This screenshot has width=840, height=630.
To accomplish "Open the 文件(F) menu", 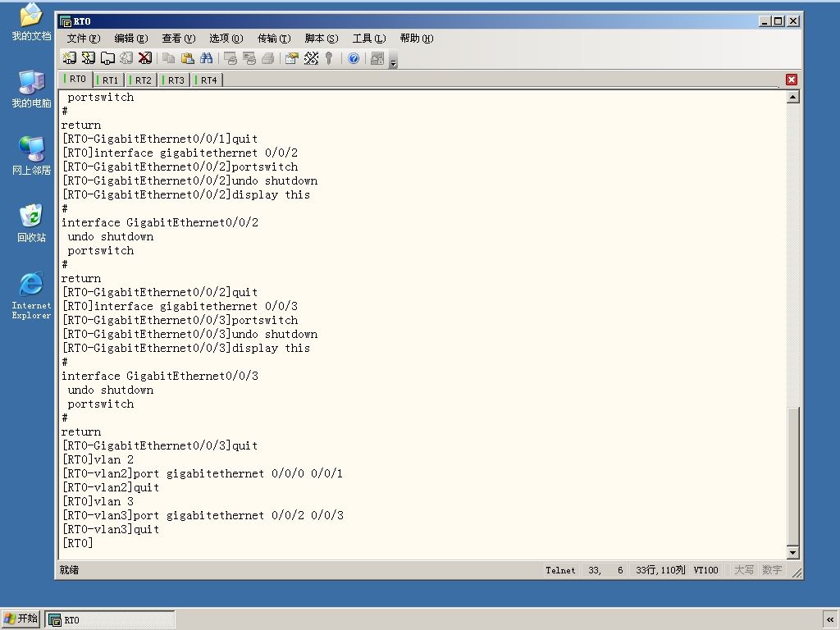I will (x=84, y=39).
